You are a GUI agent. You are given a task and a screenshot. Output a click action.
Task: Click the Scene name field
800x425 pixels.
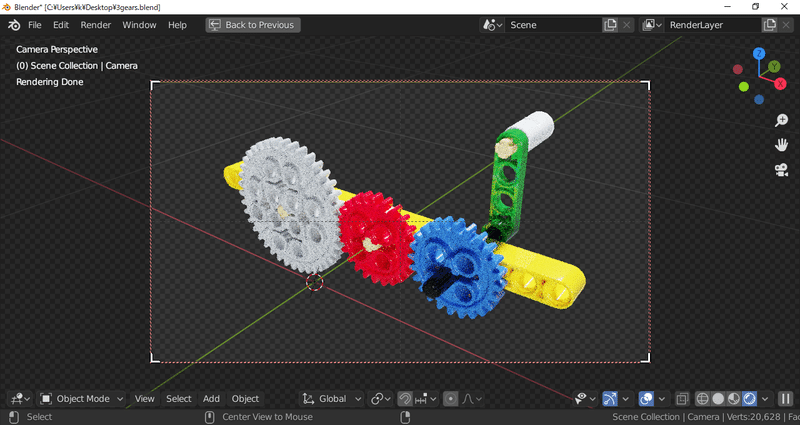tap(553, 25)
